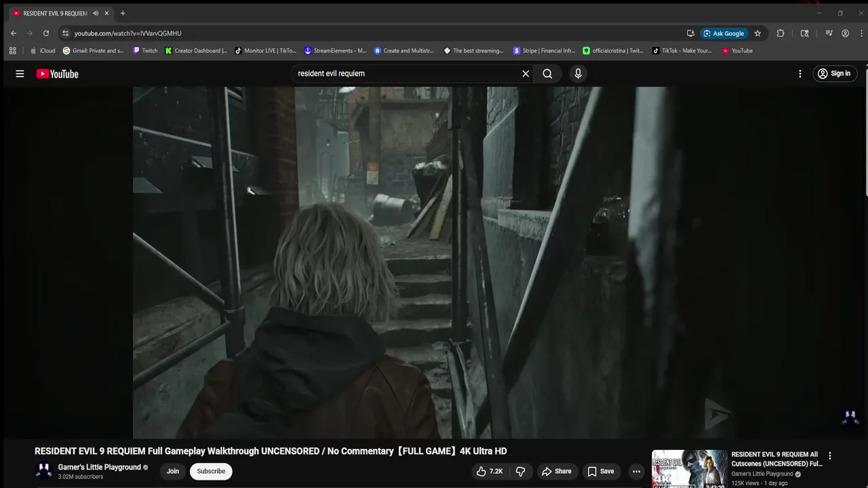Open Chrome profile avatar
This screenshot has width=868, height=488.
[x=845, y=33]
